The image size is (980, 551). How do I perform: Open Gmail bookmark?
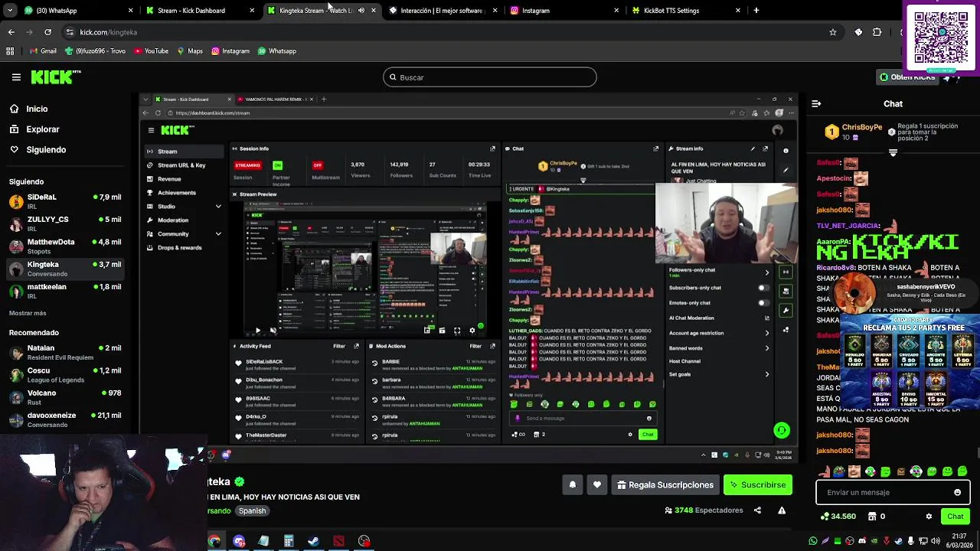point(42,51)
